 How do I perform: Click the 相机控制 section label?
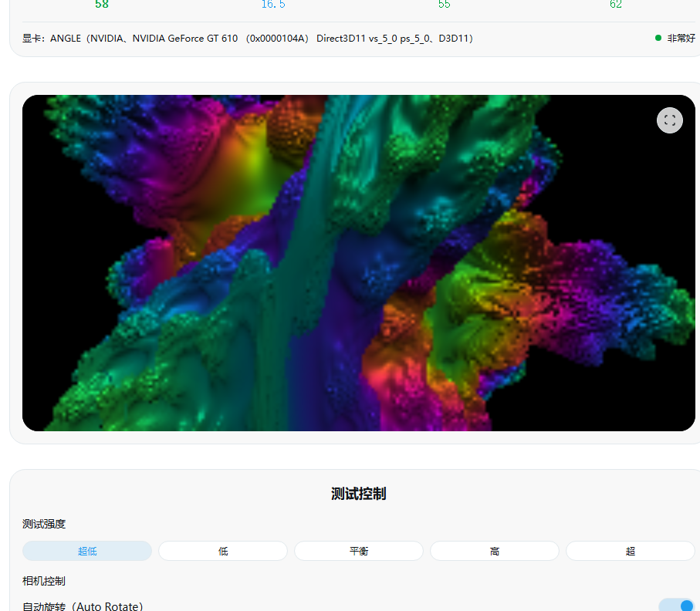tap(44, 581)
